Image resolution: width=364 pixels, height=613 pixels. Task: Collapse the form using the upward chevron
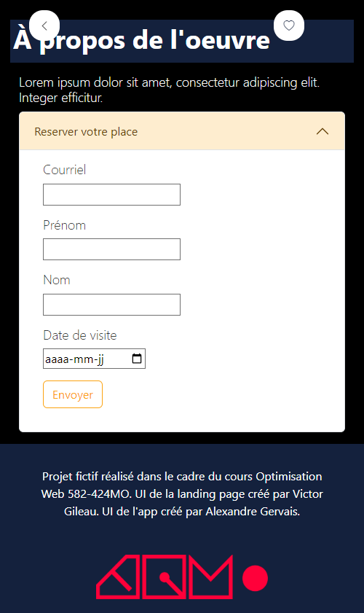pos(323,131)
